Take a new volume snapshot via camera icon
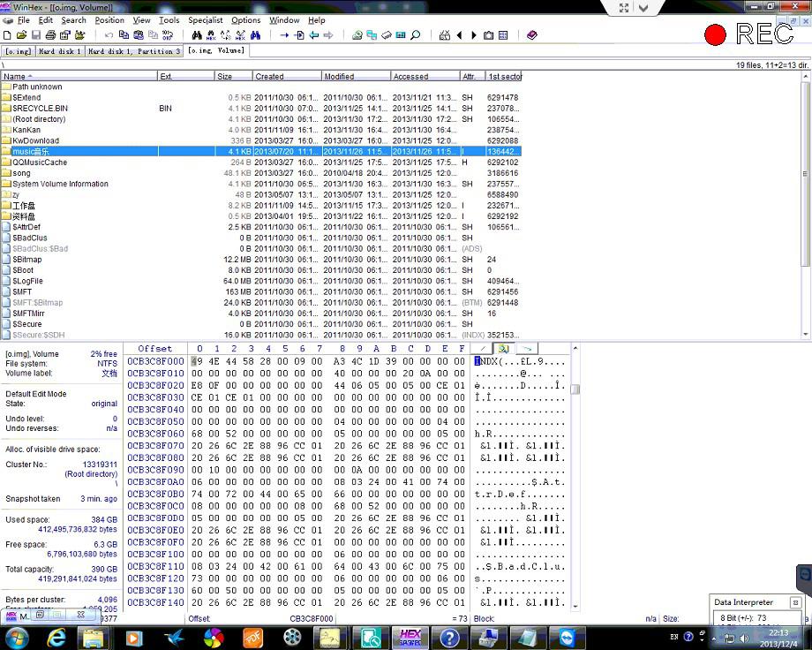Viewport: 812px width, 650px height. point(488,35)
